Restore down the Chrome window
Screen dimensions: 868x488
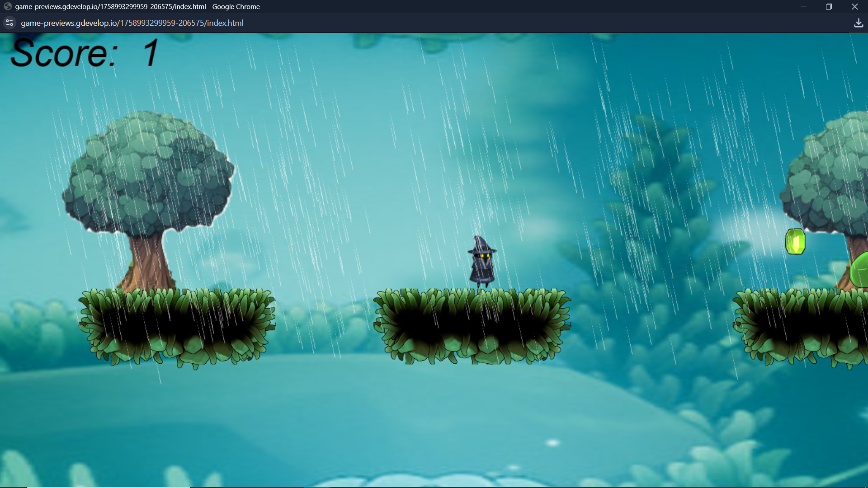pyautogui.click(x=829, y=6)
